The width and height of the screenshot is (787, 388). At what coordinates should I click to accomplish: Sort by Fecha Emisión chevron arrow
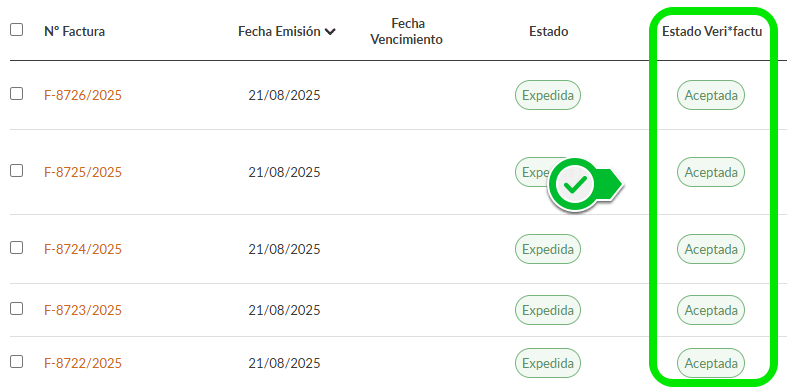click(330, 32)
